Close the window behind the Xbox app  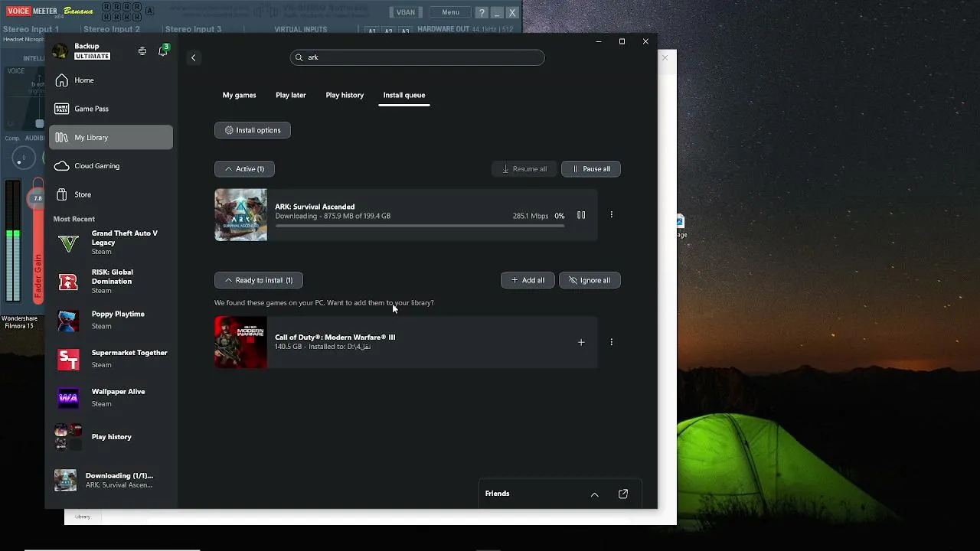point(665,57)
